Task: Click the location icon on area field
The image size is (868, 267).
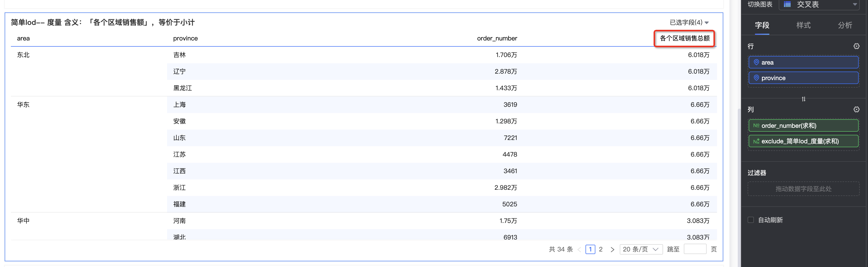Action: coord(756,62)
